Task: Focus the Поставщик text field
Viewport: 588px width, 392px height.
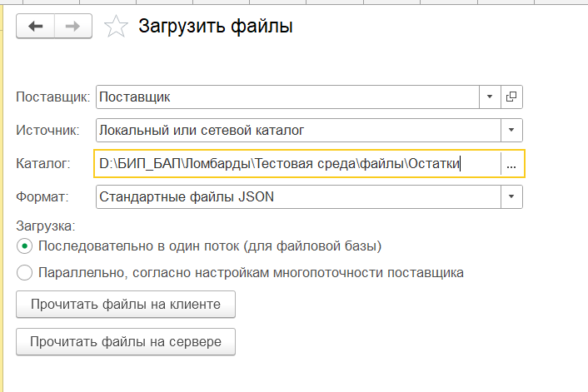Action: click(287, 97)
